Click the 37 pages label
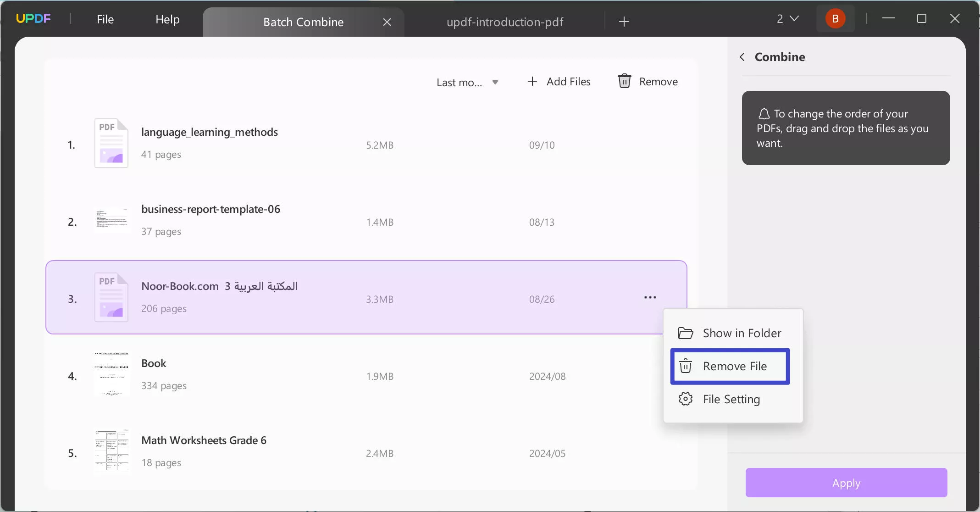The height and width of the screenshot is (512, 980). (x=161, y=232)
